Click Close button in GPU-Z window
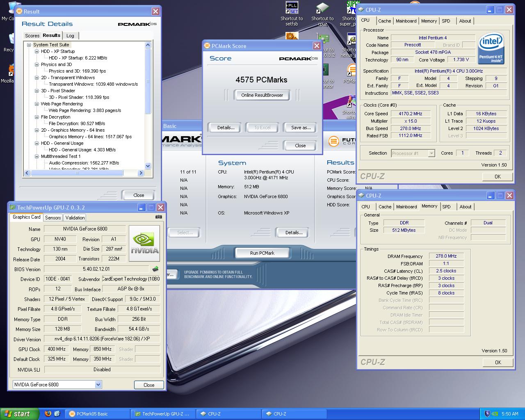This screenshot has width=525, height=420. click(x=149, y=385)
